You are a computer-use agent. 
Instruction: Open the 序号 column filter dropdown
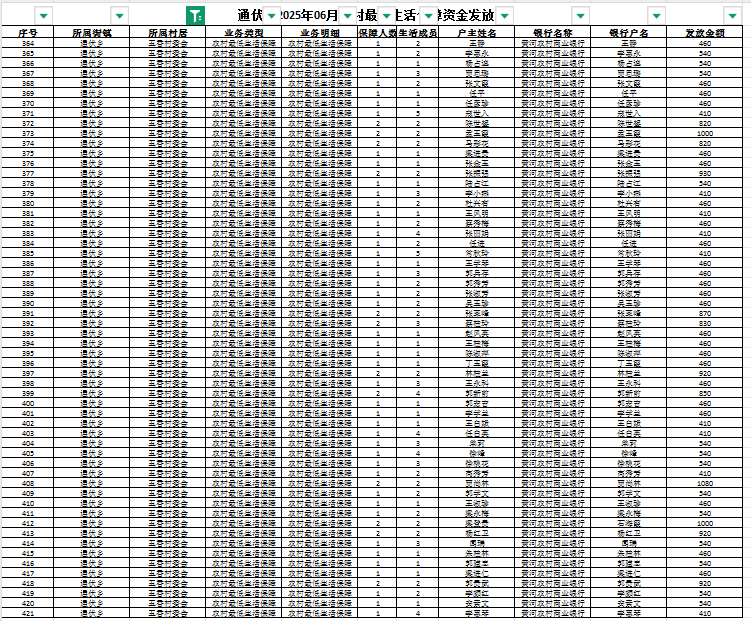[x=45, y=16]
